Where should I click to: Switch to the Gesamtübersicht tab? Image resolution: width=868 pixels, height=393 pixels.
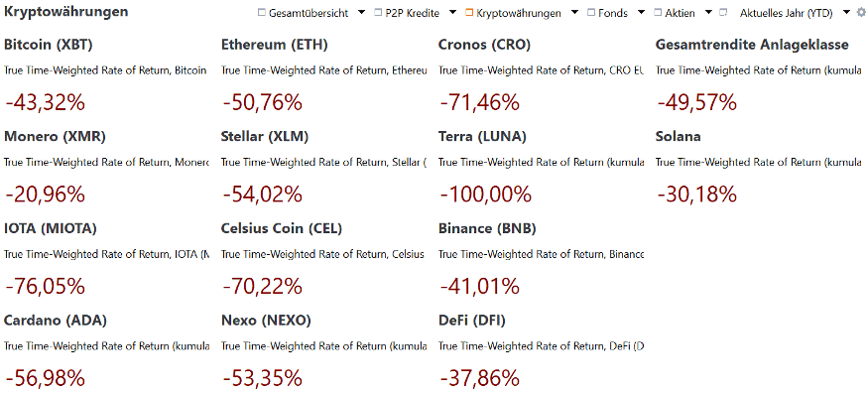pyautogui.click(x=309, y=13)
